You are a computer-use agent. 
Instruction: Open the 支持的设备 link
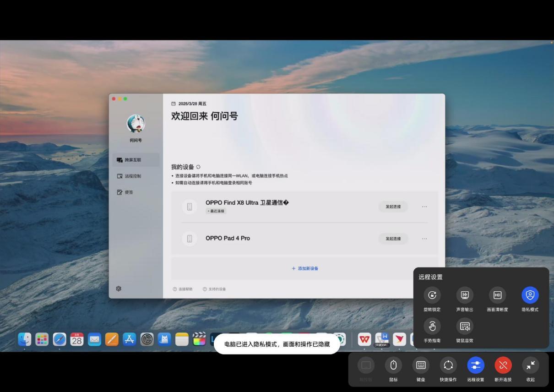point(214,289)
